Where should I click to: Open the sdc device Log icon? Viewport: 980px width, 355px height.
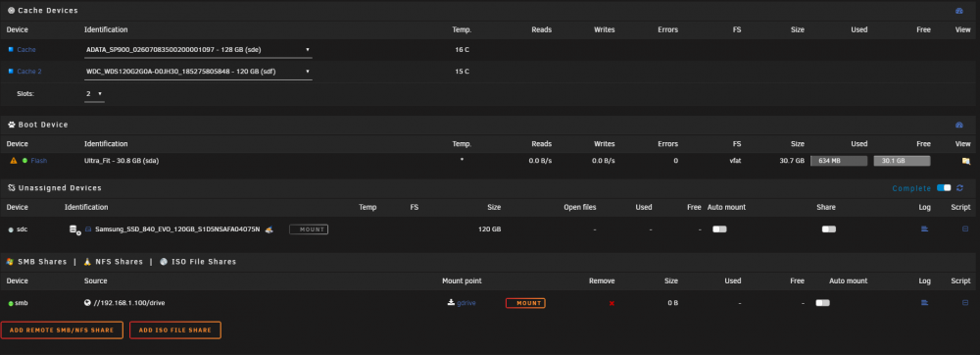point(925,229)
